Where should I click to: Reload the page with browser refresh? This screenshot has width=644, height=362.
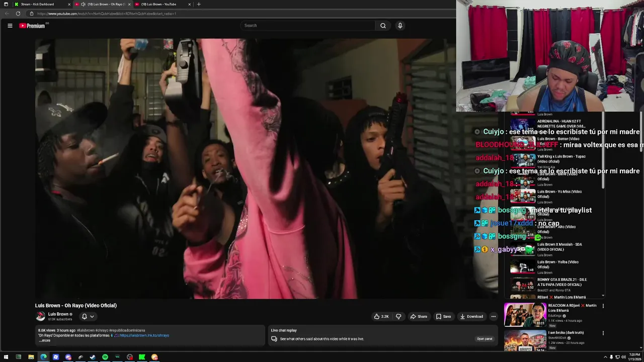click(18, 14)
